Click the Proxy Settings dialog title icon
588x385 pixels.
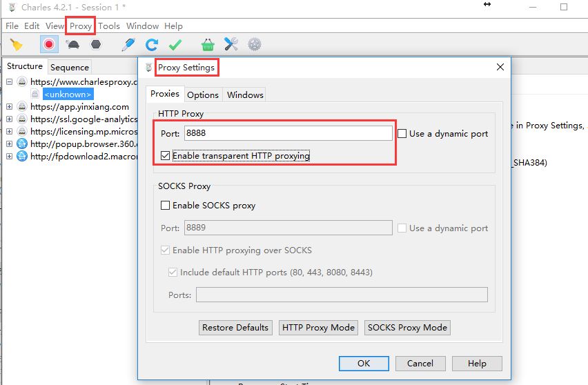coord(149,68)
